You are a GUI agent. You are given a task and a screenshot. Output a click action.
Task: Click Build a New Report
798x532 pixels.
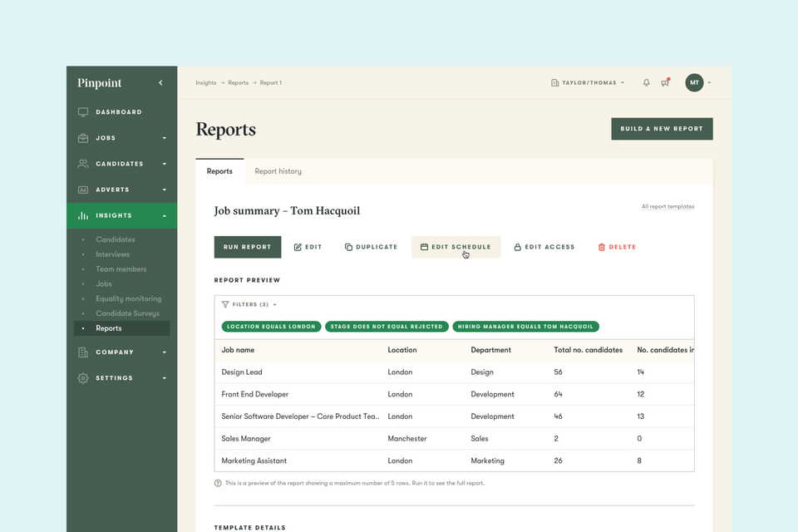point(662,129)
